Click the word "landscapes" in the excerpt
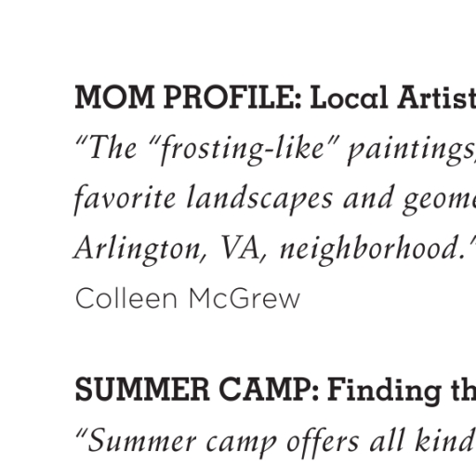This screenshot has height=476, width=476. (259, 199)
